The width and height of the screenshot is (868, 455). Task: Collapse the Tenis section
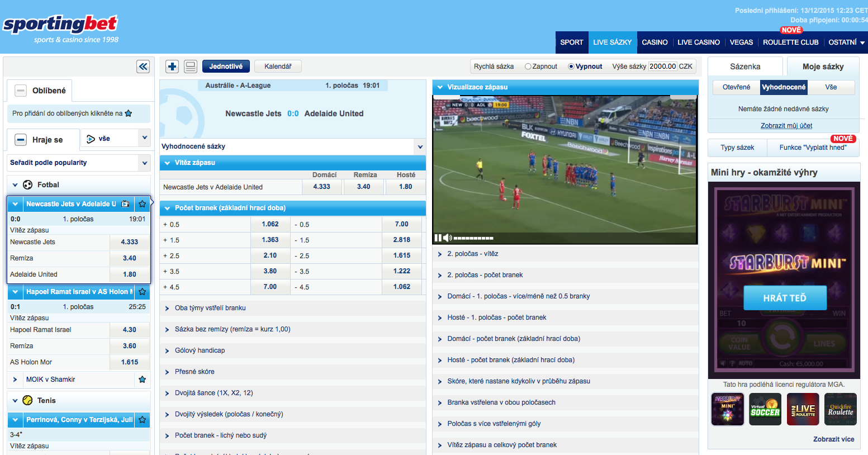click(15, 401)
